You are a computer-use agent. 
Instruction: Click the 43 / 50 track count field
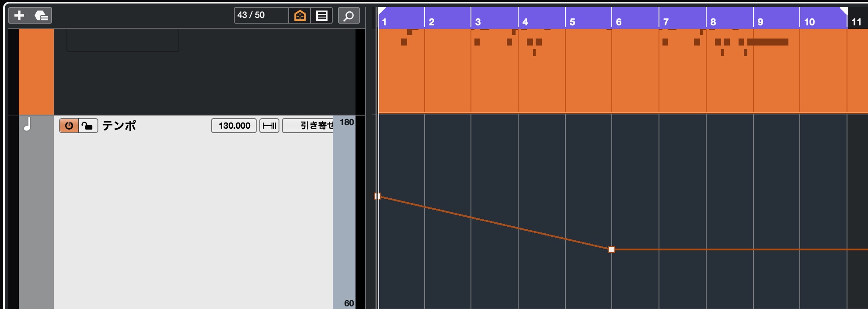(261, 15)
